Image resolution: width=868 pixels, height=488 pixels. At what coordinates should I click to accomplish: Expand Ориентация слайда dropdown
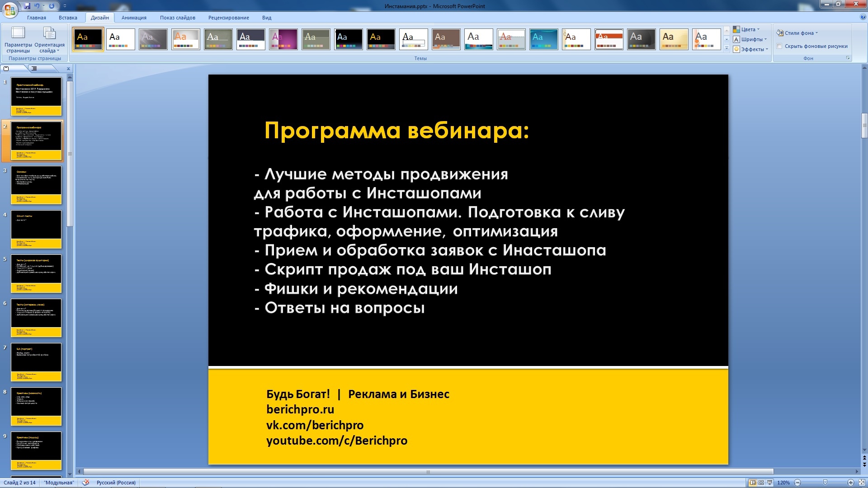(x=49, y=40)
